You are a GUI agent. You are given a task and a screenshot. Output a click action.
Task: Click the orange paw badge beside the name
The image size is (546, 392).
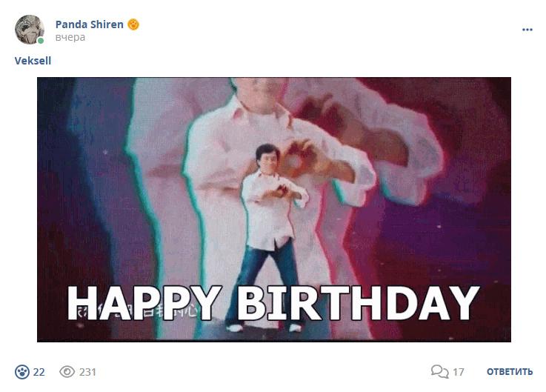[x=133, y=24]
